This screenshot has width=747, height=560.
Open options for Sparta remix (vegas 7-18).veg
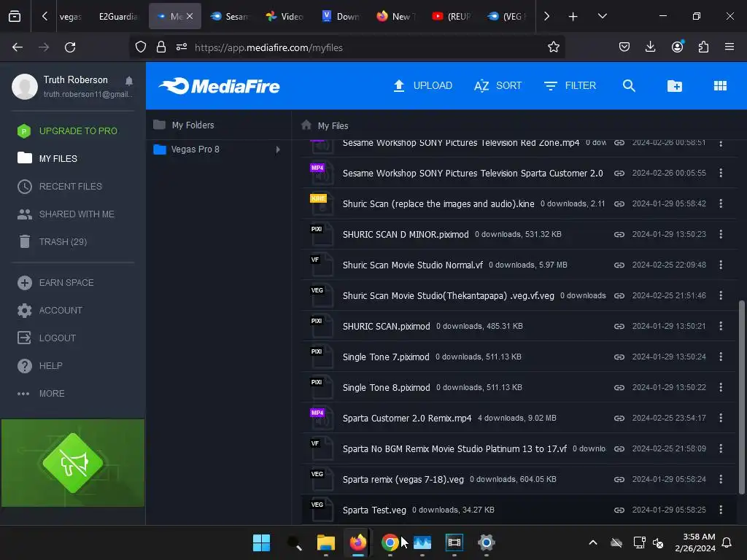(721, 480)
